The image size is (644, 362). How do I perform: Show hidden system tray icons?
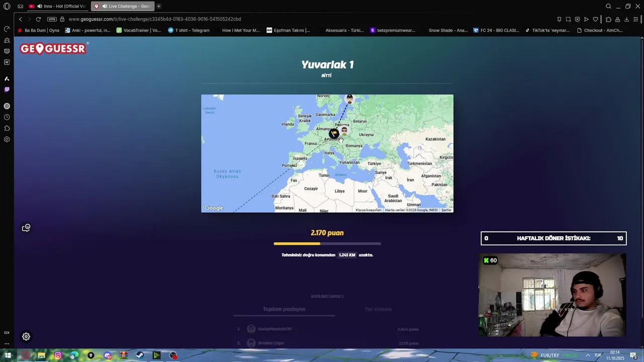(x=587, y=355)
